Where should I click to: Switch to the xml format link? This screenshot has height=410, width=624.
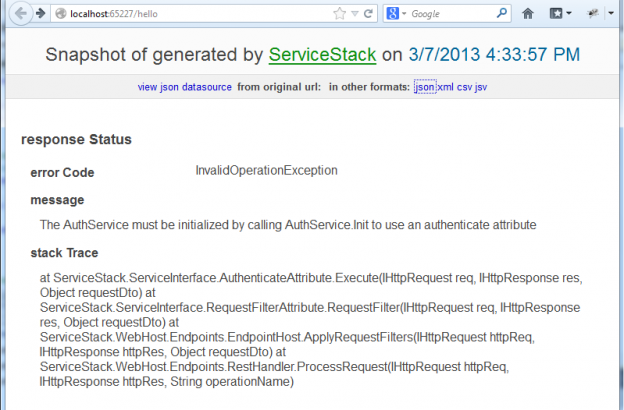(x=446, y=88)
